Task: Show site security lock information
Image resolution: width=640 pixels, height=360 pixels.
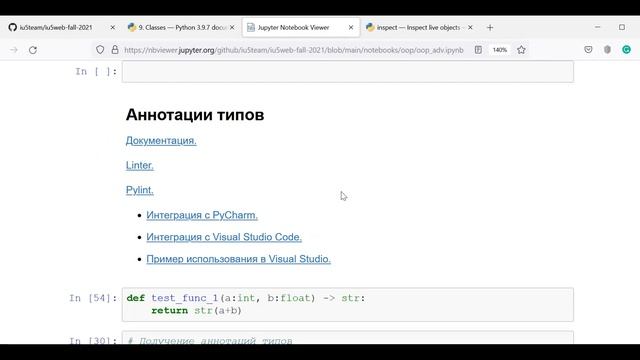Action: 115,50
